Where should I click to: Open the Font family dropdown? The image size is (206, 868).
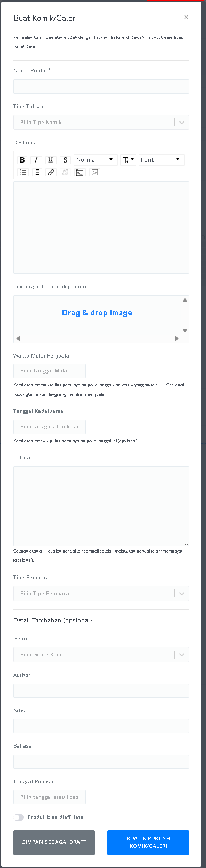point(162,160)
